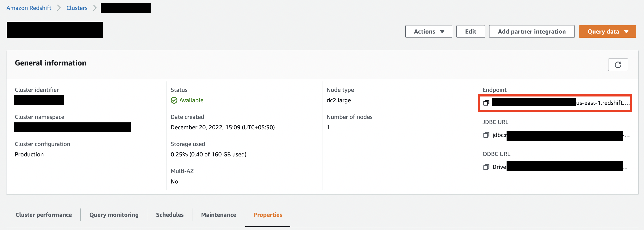Switch to the Cluster performance tab
The height and width of the screenshot is (230, 644).
43,215
